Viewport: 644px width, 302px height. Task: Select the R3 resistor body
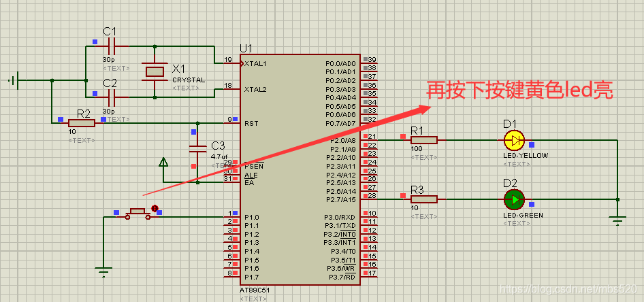pos(424,199)
